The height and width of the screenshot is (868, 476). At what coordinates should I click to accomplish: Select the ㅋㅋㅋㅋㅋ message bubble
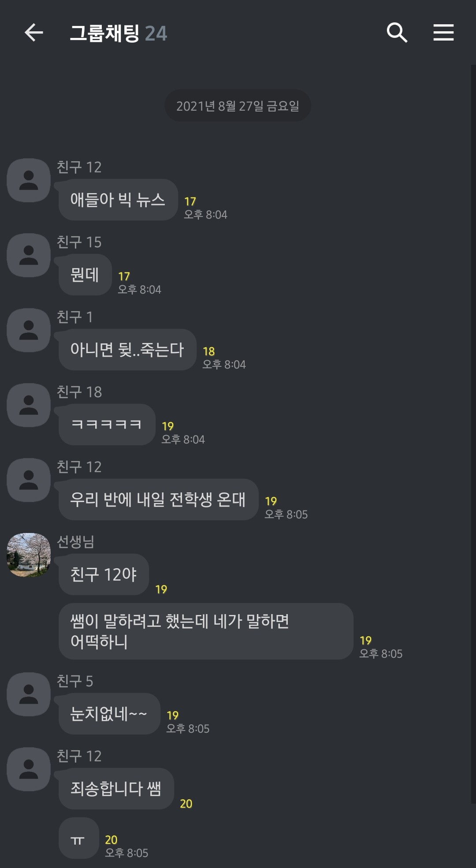[107, 425]
